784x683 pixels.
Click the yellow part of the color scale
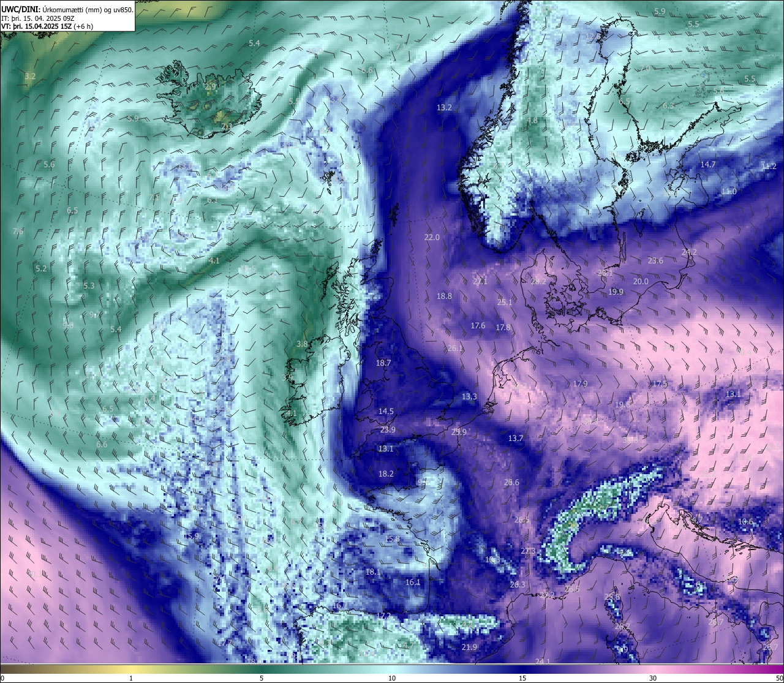click(x=132, y=669)
